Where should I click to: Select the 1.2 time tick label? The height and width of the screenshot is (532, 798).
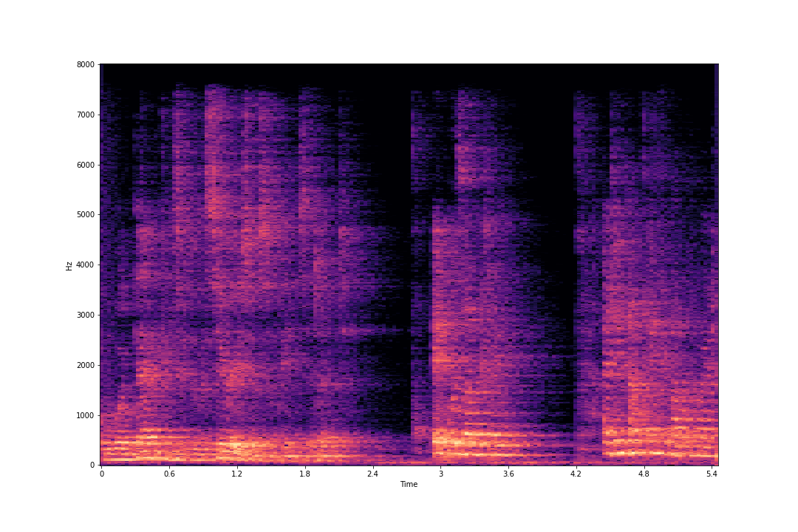point(236,474)
